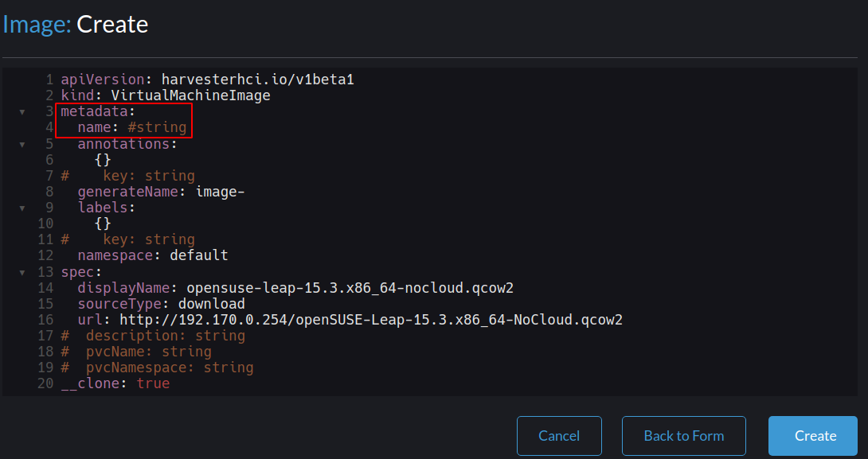Collapse the labels block in the editor
868x459 pixels.
point(22,208)
